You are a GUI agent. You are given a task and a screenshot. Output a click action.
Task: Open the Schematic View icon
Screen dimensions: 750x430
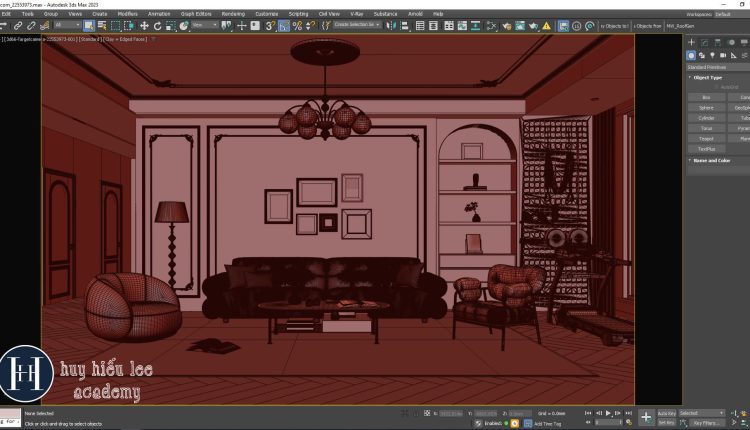pos(475,25)
